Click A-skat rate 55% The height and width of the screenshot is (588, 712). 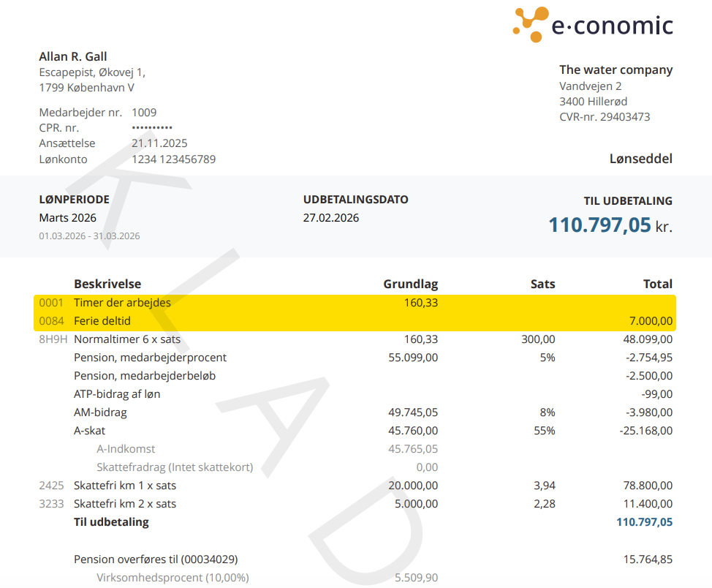(x=545, y=430)
